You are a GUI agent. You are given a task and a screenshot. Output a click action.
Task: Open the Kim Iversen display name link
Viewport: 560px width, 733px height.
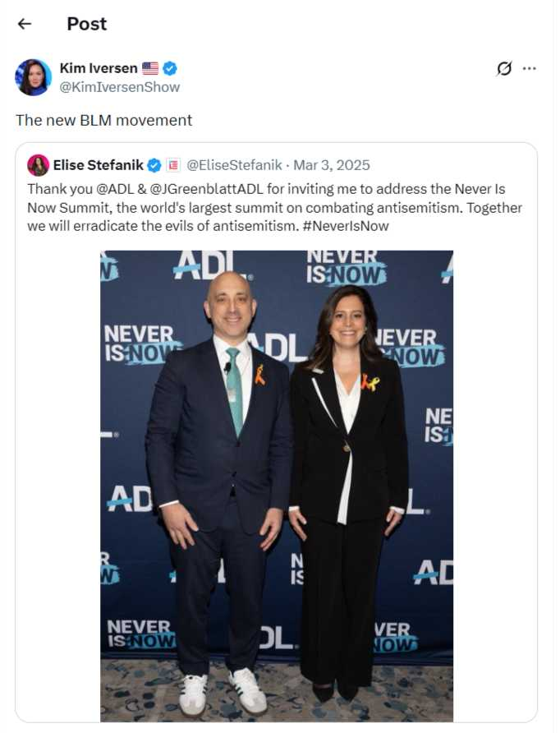tap(99, 68)
